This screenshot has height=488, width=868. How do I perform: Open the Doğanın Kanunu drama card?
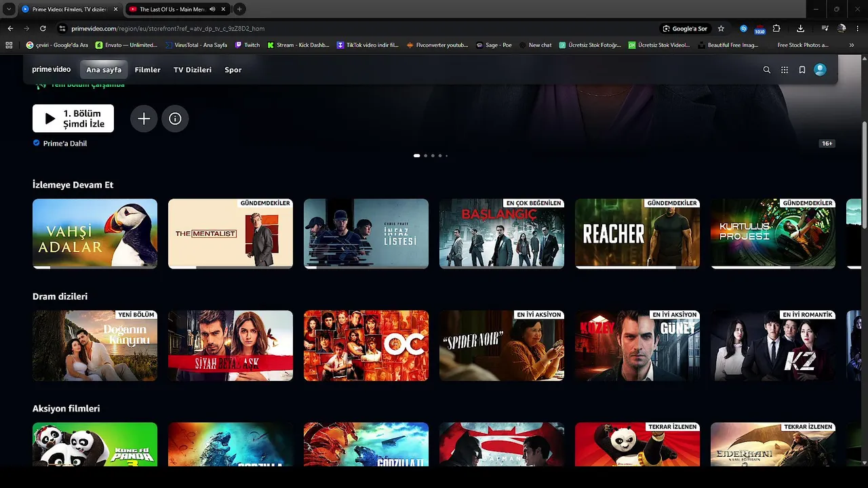click(x=95, y=346)
